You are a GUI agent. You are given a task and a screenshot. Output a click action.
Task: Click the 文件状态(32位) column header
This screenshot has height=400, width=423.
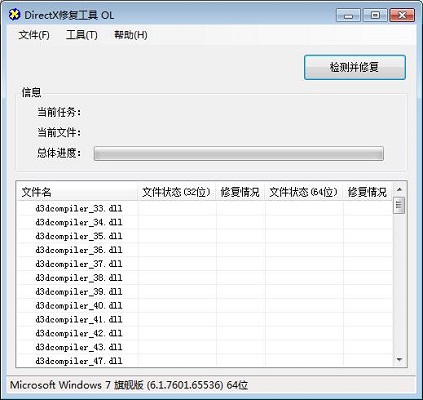click(x=177, y=192)
